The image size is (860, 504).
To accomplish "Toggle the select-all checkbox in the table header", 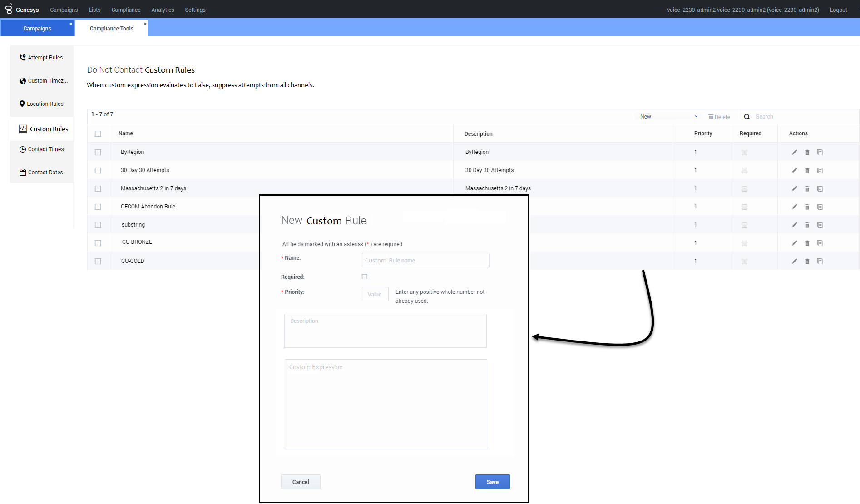I will coord(98,133).
